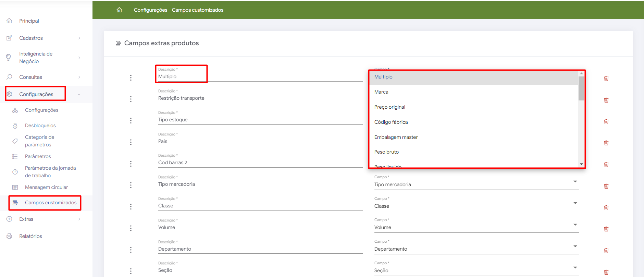Click the home icon in the breadcrumb
644x277 pixels.
(119, 10)
